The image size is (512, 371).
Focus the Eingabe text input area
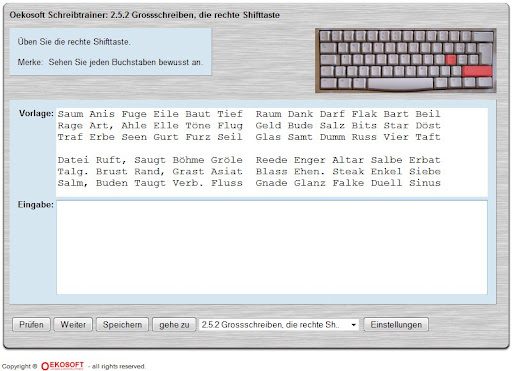272,247
